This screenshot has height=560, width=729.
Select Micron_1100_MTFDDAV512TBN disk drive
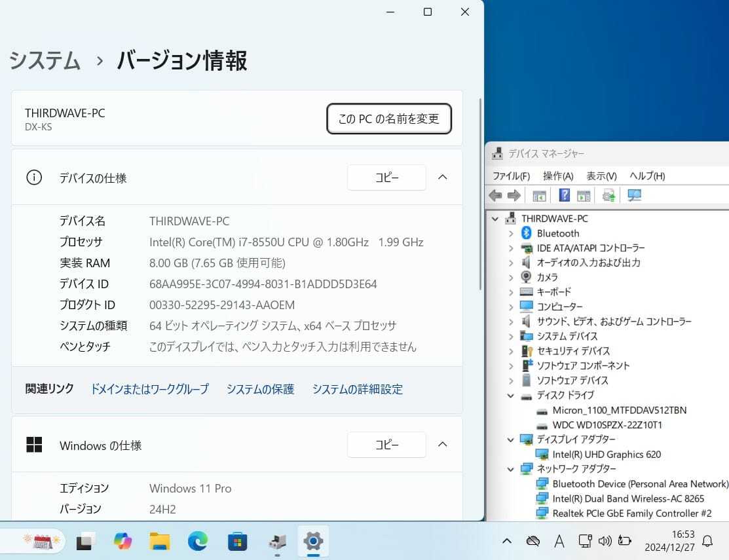pyautogui.click(x=619, y=411)
